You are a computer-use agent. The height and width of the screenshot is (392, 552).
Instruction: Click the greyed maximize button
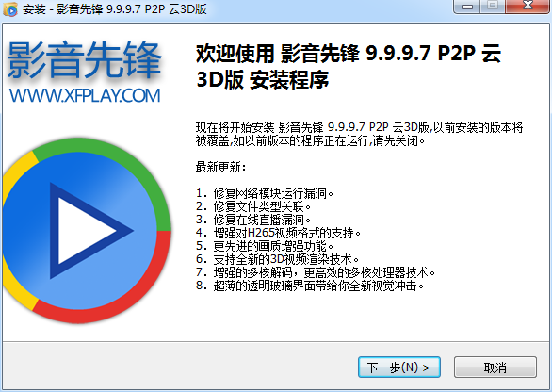[x=493, y=6]
